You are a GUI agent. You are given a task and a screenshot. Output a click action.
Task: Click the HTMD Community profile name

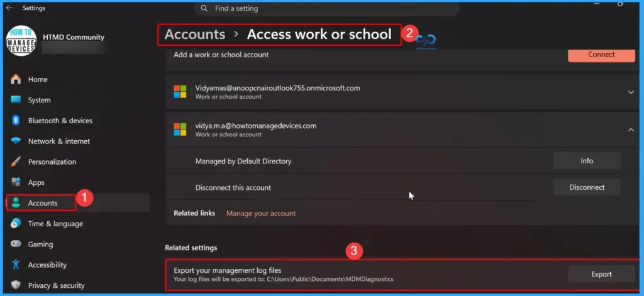click(x=74, y=37)
